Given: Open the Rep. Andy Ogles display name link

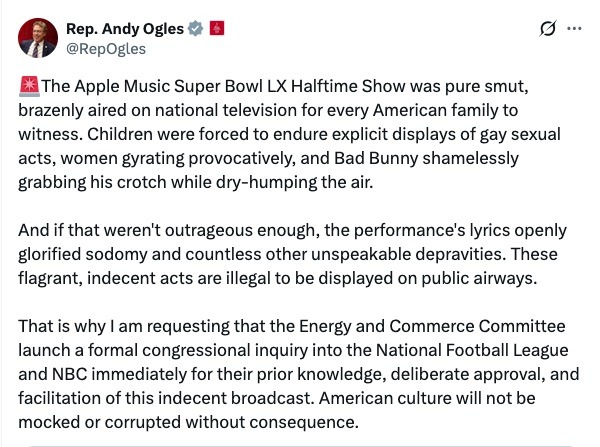Looking at the screenshot, I should [125, 27].
